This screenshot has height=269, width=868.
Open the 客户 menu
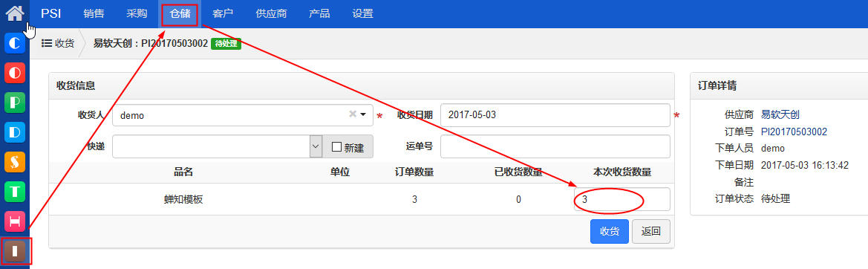tap(223, 14)
